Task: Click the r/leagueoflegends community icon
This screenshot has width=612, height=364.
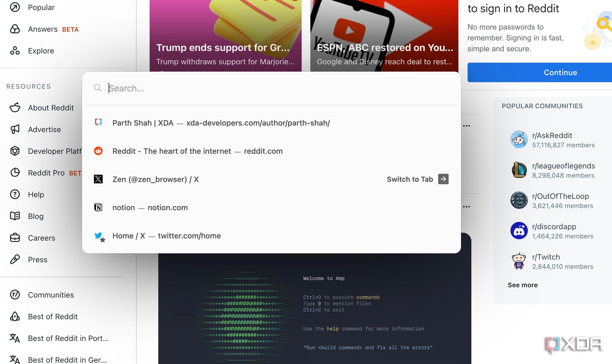Action: pos(519,170)
